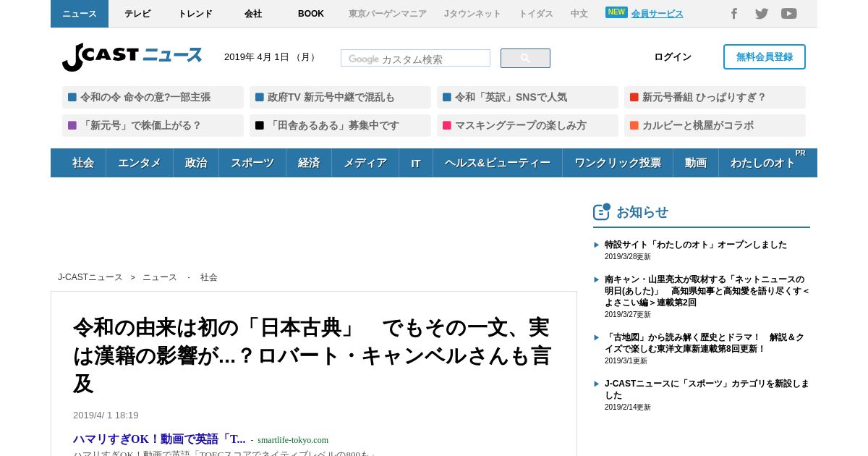Open ヘルス&ビューティー category menu
Image resolution: width=868 pixels, height=456 pixels.
tap(498, 163)
